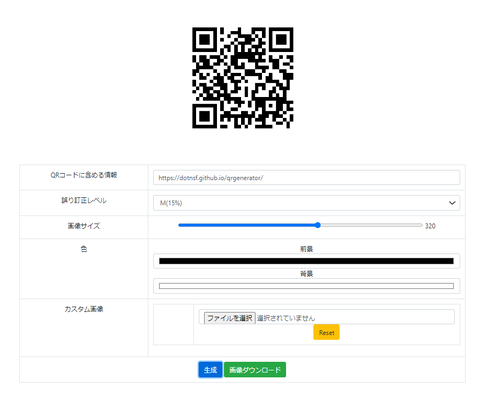Click the カスタム画像 label
The width and height of the screenshot is (480, 402).
click(x=84, y=309)
